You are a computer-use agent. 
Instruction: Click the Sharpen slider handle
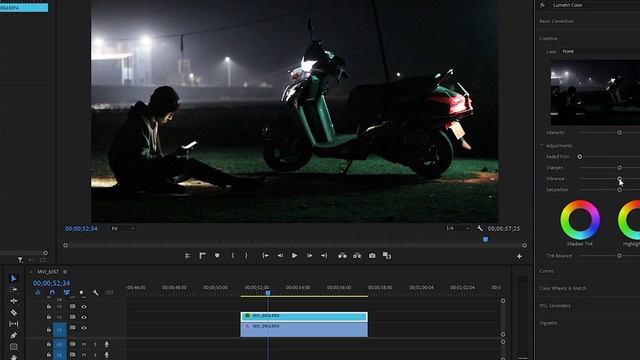tap(620, 168)
